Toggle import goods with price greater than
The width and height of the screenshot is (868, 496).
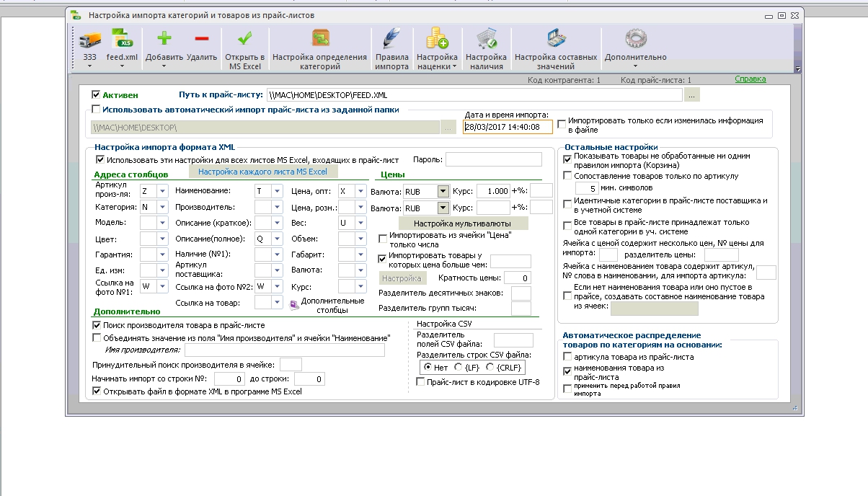point(383,258)
